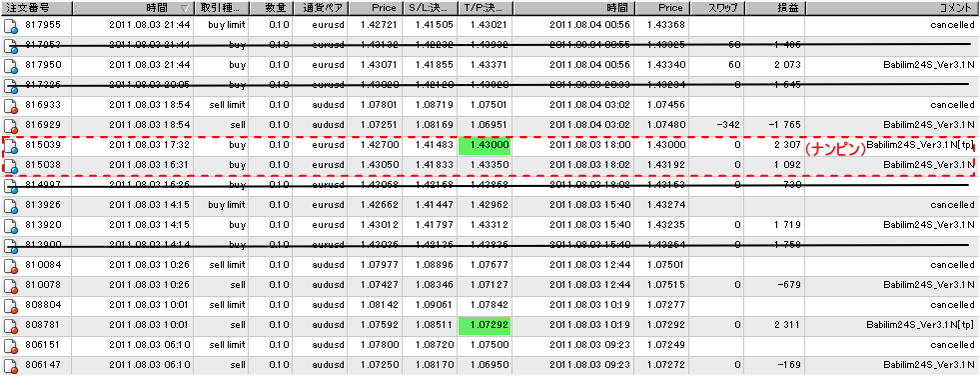Click the close price 1.07456
This screenshot has width=980, height=376.
[667, 105]
